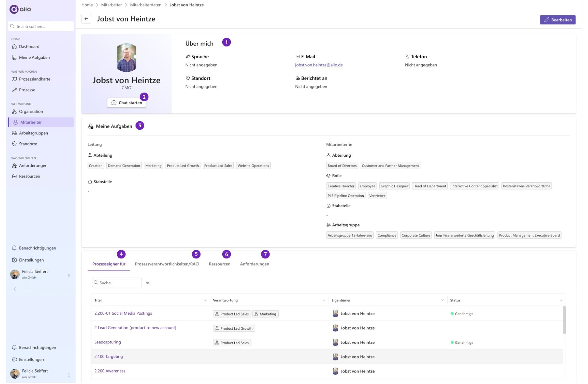Open email link jobst.von.heintze@aiio.de
588x384 pixels.
(x=319, y=65)
